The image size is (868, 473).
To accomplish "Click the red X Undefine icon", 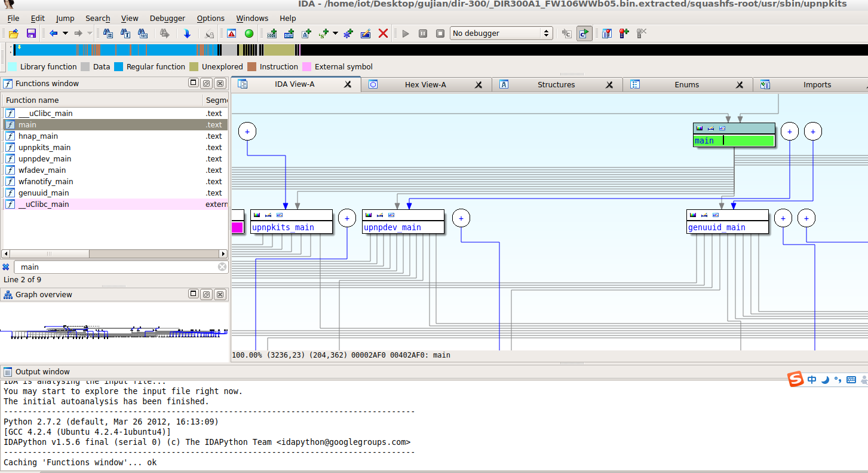I will [x=384, y=33].
